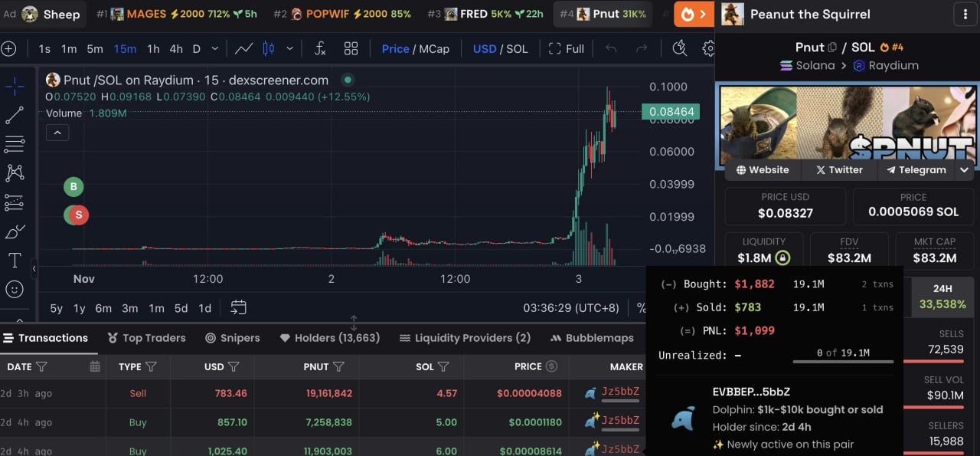Open the token Telegram link
This screenshot has height=456, width=980.
pos(916,170)
